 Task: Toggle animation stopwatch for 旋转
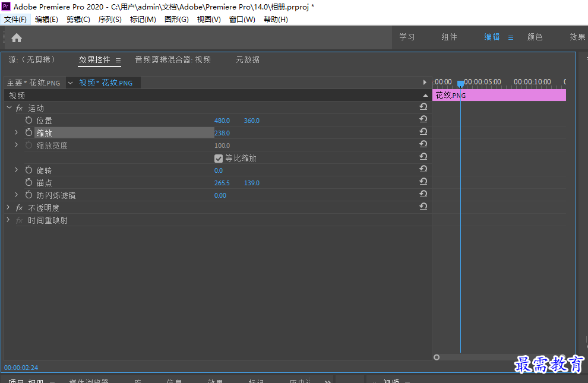click(x=29, y=170)
